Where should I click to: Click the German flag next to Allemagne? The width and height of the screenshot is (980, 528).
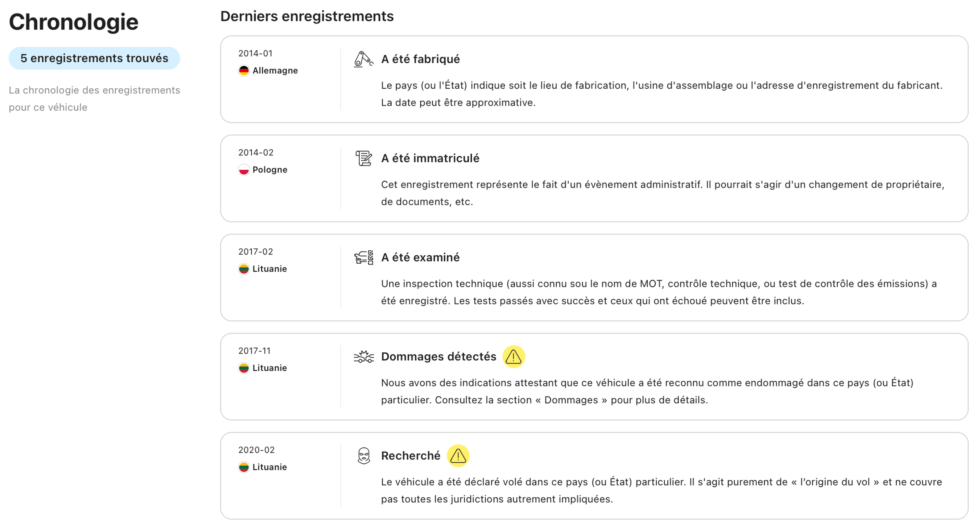pos(243,71)
